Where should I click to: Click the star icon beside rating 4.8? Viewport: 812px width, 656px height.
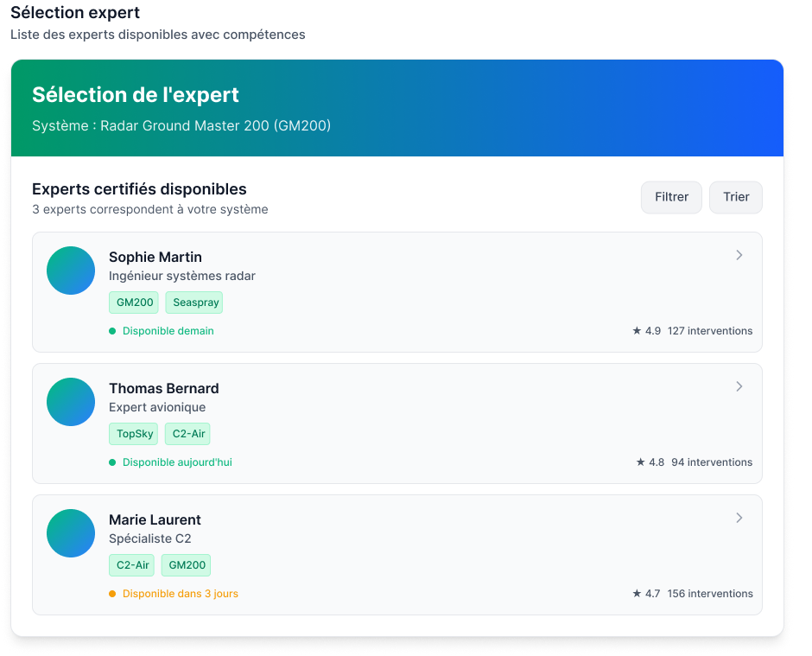click(641, 462)
